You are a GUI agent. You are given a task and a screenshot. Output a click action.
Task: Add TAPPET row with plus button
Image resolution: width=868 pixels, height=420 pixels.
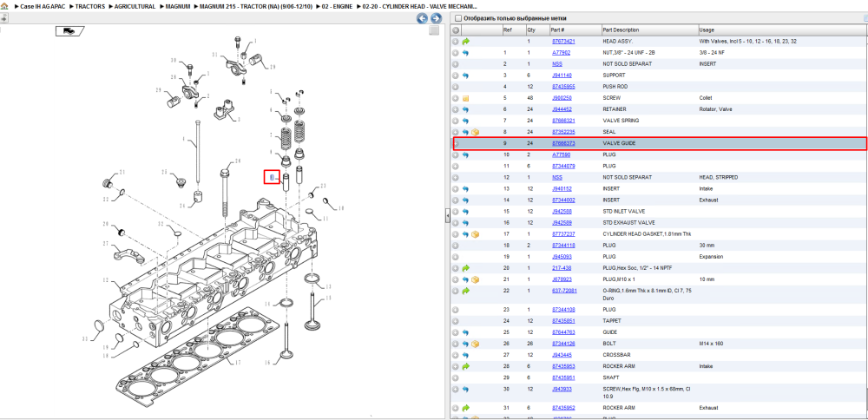point(456,321)
